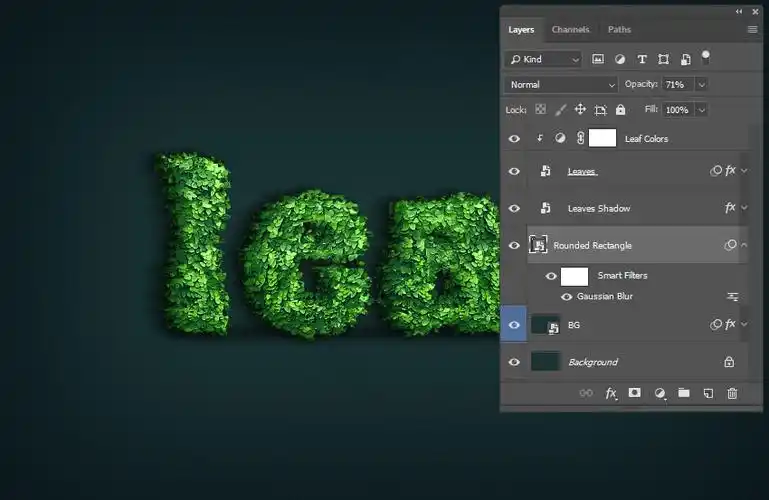
Task: Toggle visibility of Gaussian Blur filter
Action: coord(567,297)
